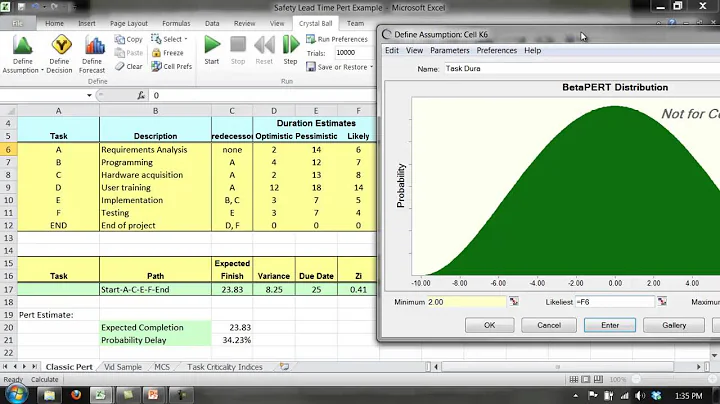The width and height of the screenshot is (720, 404).
Task: Click the Copy data icon
Action: coord(120,39)
